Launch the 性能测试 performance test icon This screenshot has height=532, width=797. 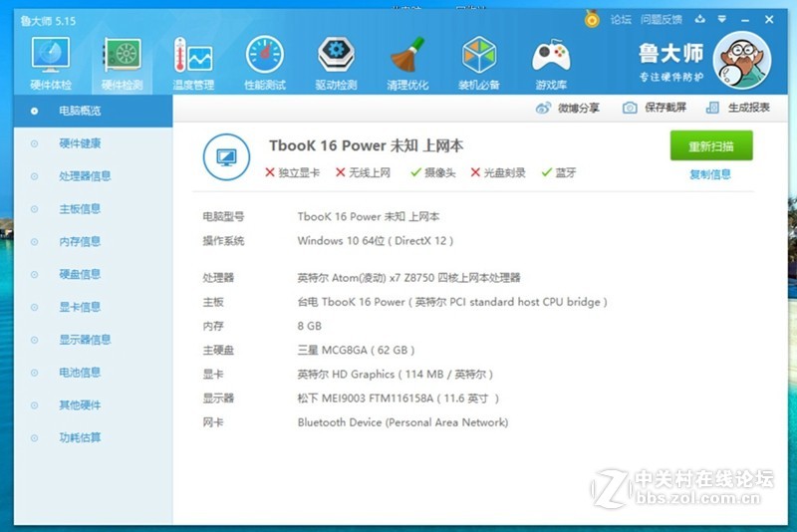pos(265,63)
